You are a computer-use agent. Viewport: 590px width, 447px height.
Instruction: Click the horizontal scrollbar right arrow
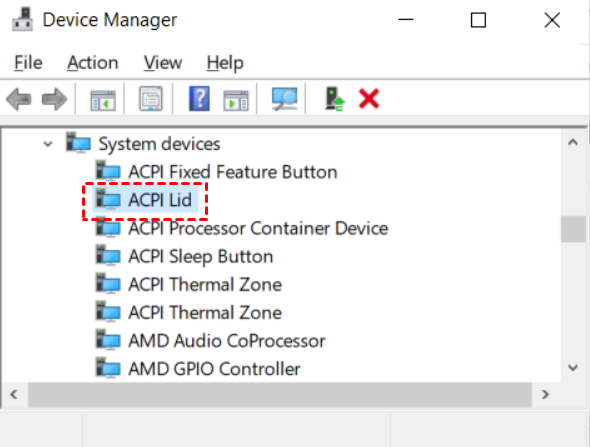coord(545,394)
